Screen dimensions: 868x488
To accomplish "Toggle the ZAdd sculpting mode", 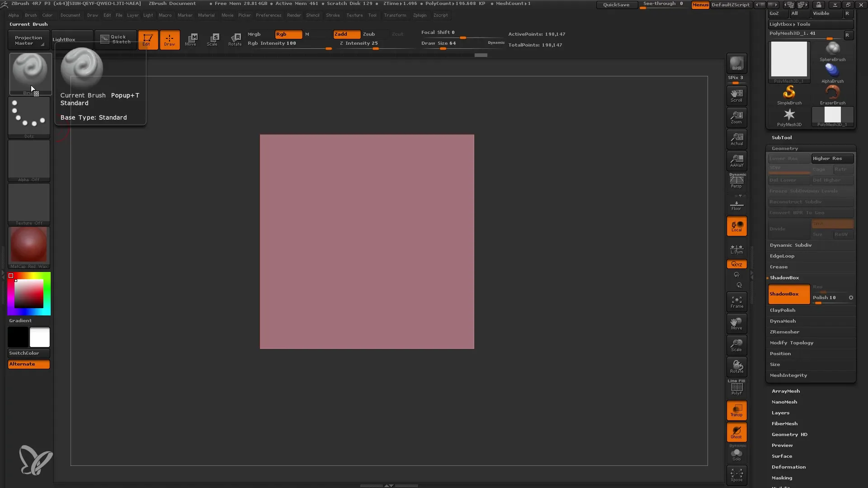I will point(345,33).
